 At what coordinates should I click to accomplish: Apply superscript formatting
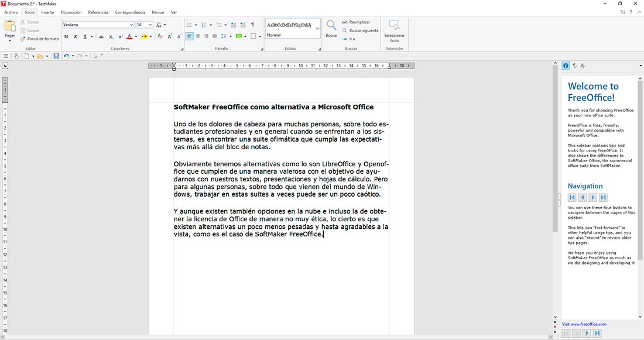(x=120, y=37)
